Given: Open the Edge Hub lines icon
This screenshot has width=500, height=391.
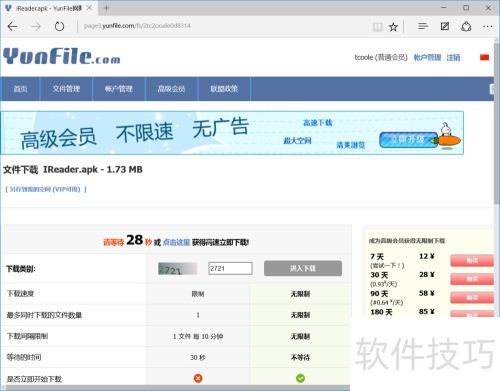Looking at the screenshot, I should [x=423, y=26].
